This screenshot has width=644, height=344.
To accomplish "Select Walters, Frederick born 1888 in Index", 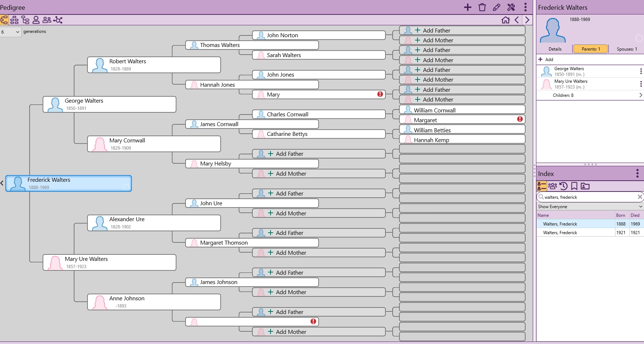I will pyautogui.click(x=590, y=224).
